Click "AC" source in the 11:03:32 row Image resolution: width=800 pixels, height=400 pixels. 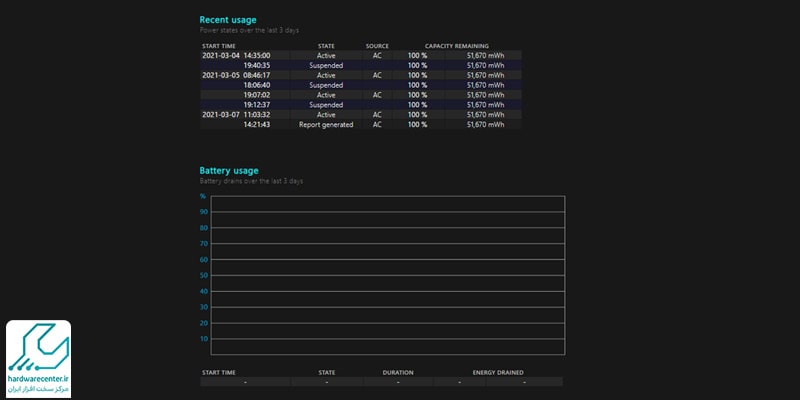coord(377,115)
